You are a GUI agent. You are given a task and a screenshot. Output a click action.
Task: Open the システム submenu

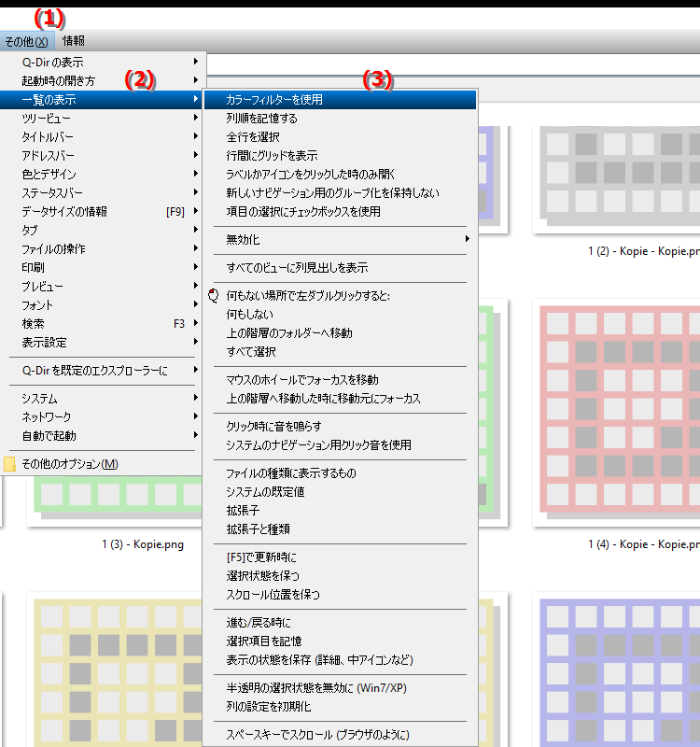[x=103, y=399]
